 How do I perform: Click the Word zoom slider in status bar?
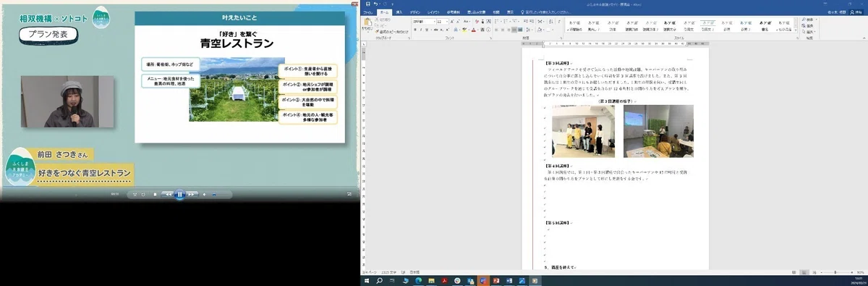[837, 272]
